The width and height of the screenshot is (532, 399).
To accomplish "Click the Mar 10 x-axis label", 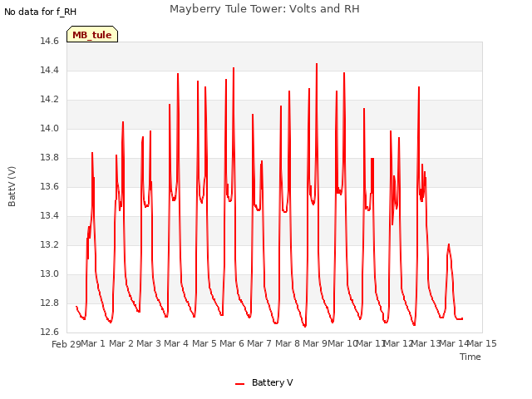I will click(x=342, y=343).
